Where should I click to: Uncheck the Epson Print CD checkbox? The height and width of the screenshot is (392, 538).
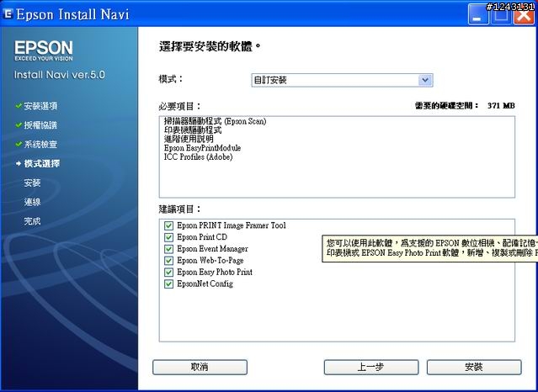(x=168, y=237)
